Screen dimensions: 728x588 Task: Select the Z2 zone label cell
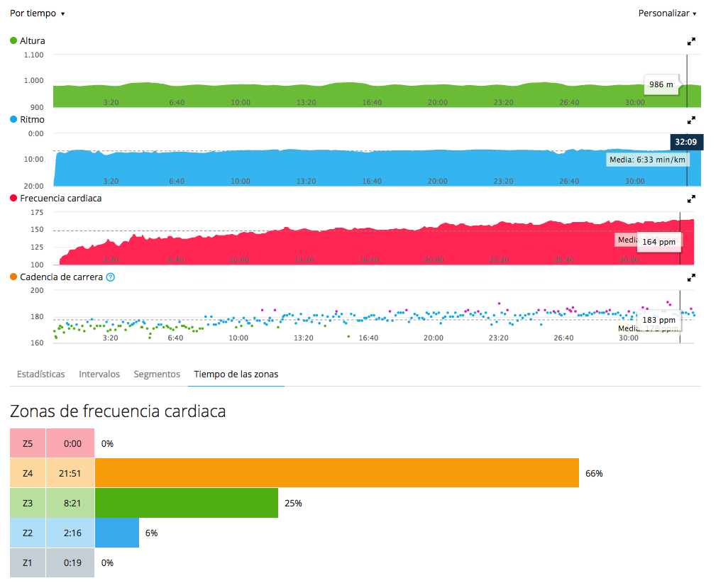(x=28, y=533)
